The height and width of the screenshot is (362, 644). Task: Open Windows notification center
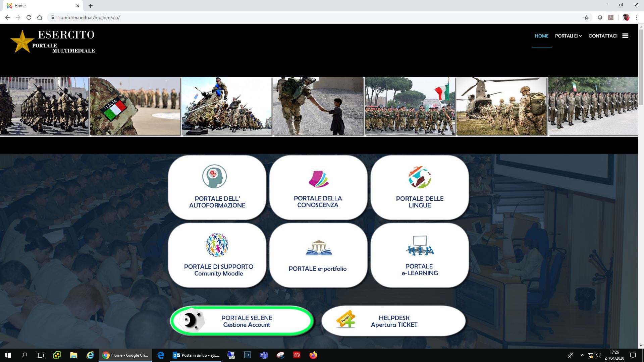(633, 355)
